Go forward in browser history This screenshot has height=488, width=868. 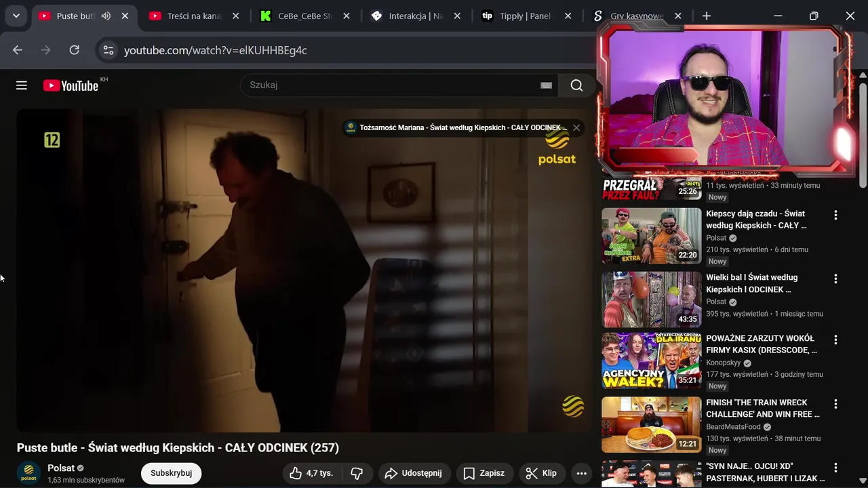point(46,49)
